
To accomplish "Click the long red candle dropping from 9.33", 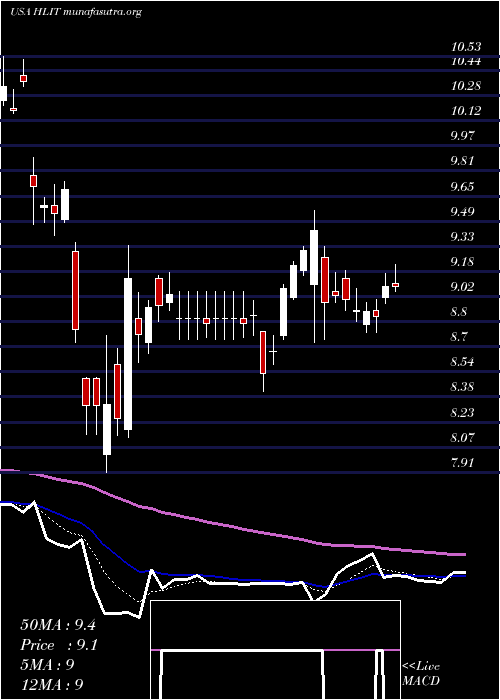I will coord(75,290).
